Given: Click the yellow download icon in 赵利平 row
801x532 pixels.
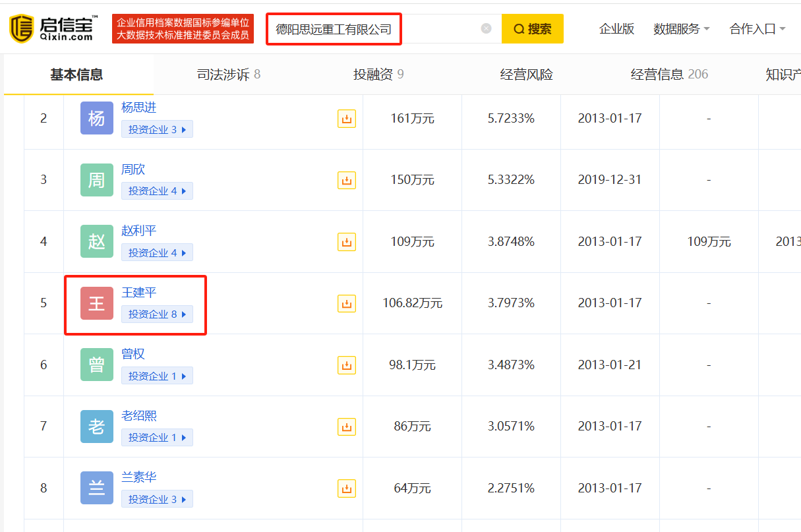Looking at the screenshot, I should pos(347,242).
